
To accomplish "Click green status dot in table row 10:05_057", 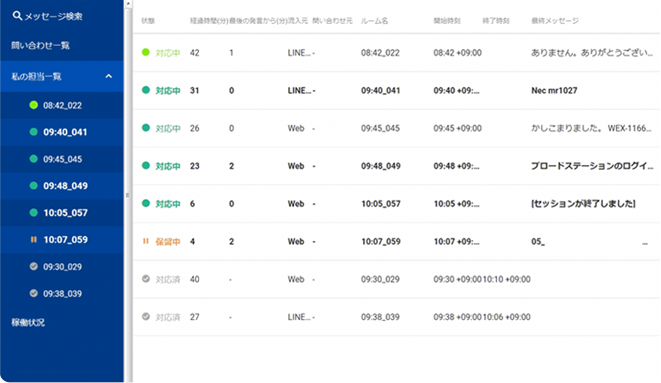I will [x=145, y=203].
